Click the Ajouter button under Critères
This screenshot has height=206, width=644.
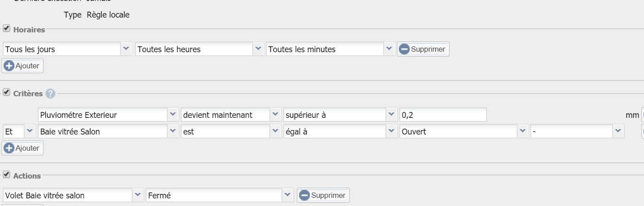click(x=22, y=148)
